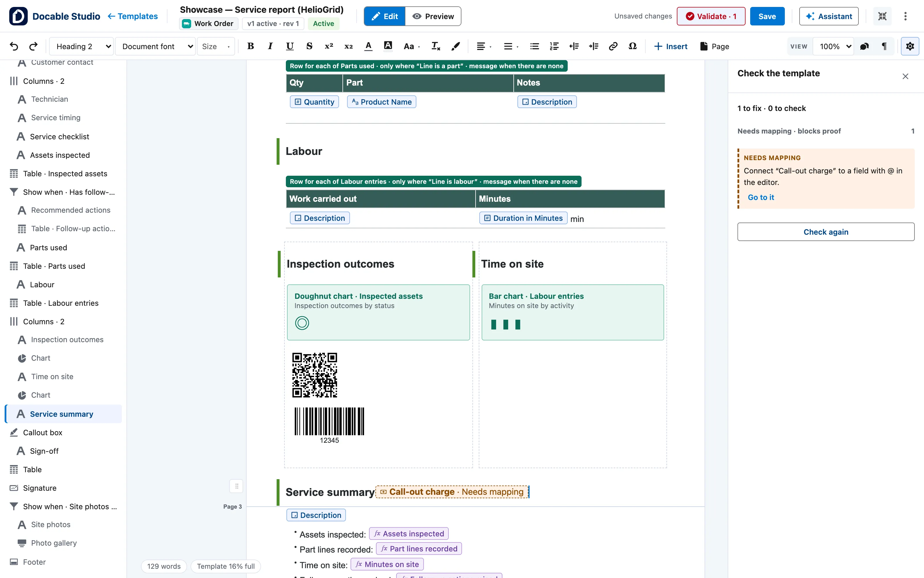Apply subscript formatting
The width and height of the screenshot is (924, 578).
point(348,46)
